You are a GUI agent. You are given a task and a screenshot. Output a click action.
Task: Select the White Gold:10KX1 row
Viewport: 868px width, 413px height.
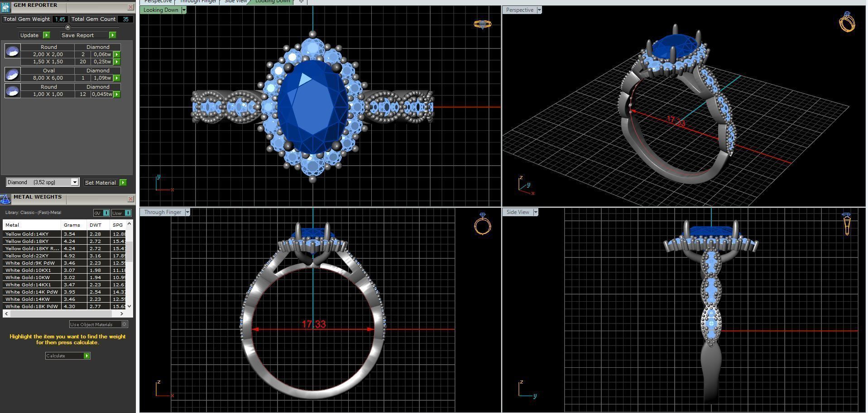pyautogui.click(x=64, y=270)
